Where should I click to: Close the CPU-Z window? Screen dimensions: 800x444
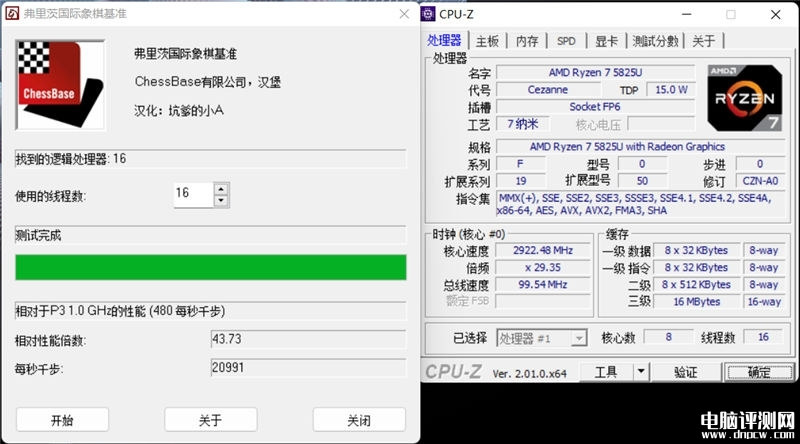click(x=776, y=14)
